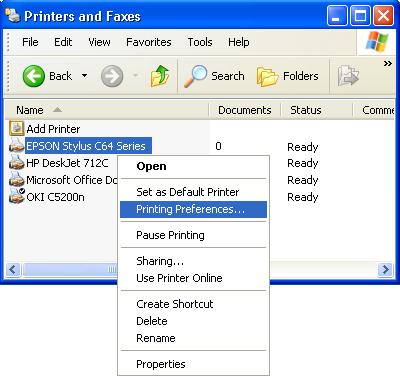Go up one folder level icon
The height and width of the screenshot is (376, 400).
(160, 76)
